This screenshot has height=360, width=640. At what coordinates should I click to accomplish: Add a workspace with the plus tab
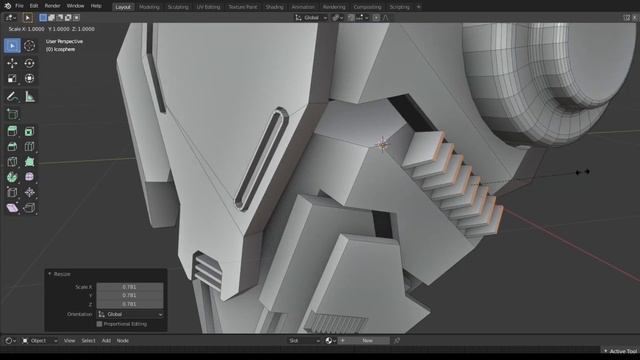[418, 7]
